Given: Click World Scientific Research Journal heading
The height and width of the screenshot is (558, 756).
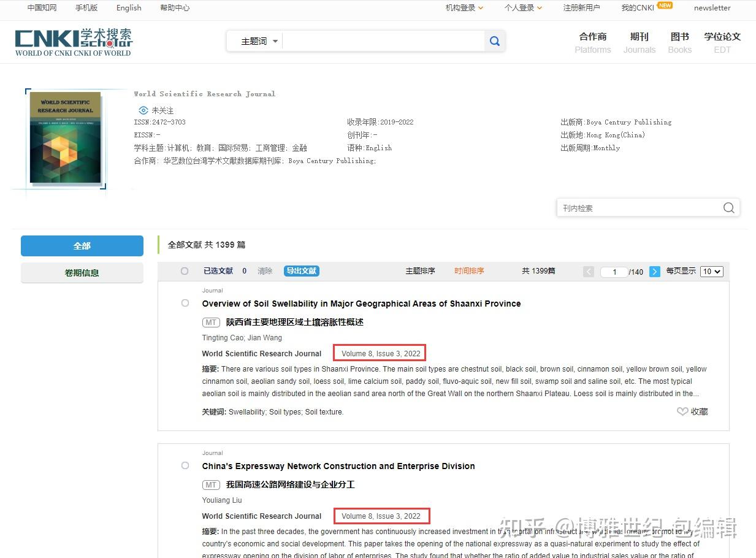Looking at the screenshot, I should point(205,94).
